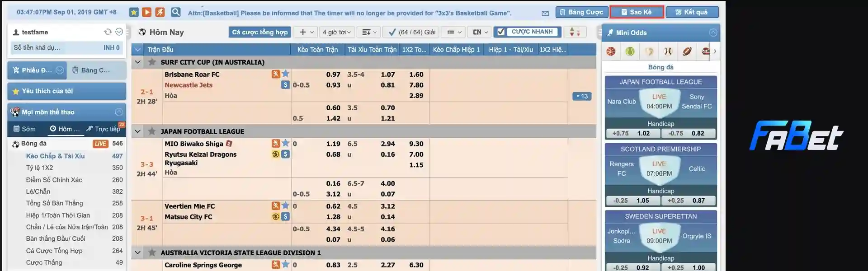Click the yellow star favorites icon in top bar
The width and height of the screenshot is (868, 271).
[x=134, y=12]
